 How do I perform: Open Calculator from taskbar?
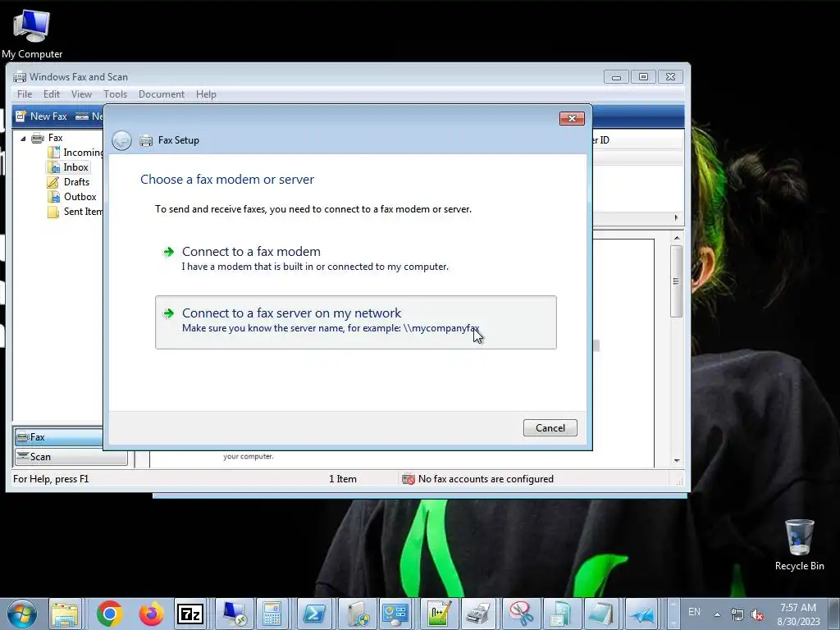click(x=272, y=614)
